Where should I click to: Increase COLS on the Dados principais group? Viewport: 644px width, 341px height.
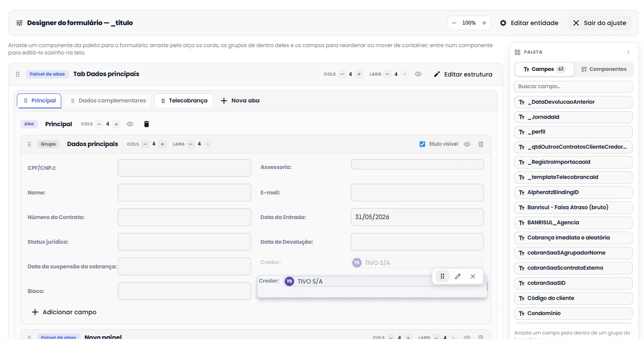point(162,144)
